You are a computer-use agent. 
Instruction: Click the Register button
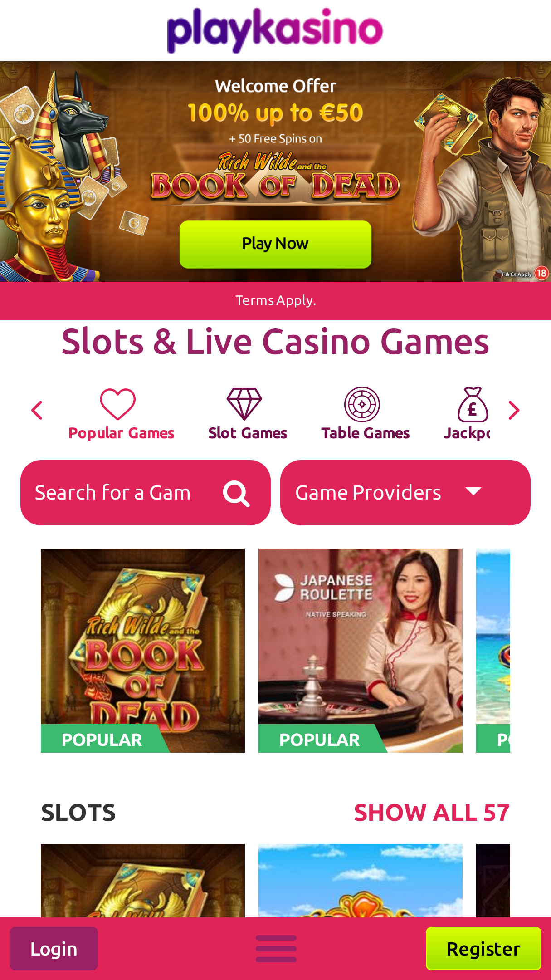(483, 949)
